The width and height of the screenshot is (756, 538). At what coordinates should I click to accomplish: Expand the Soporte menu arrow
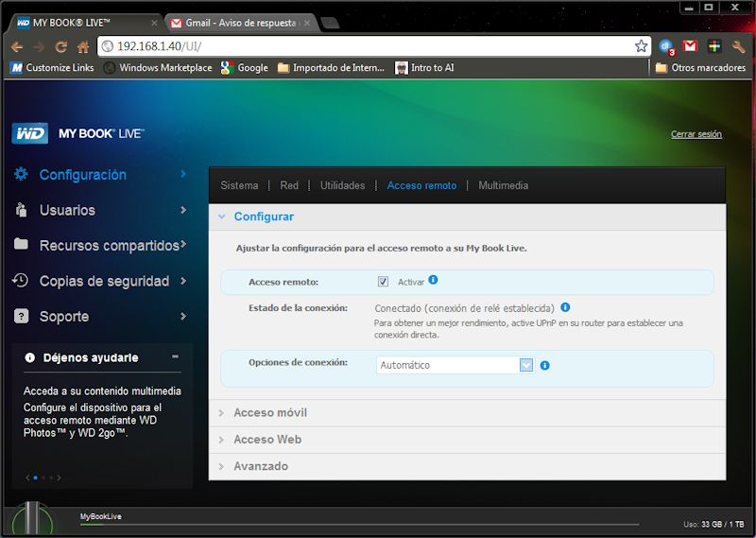pos(183,317)
